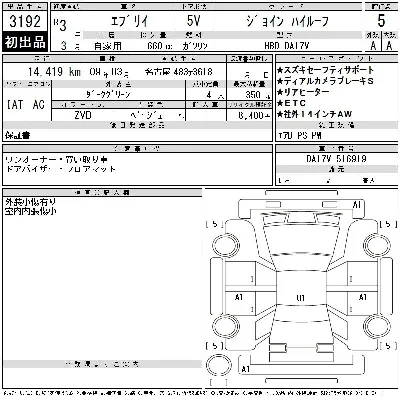This screenshot has height=400, width=400.
Task: Select the overall score 5 at top right
Action: pos(381,21)
